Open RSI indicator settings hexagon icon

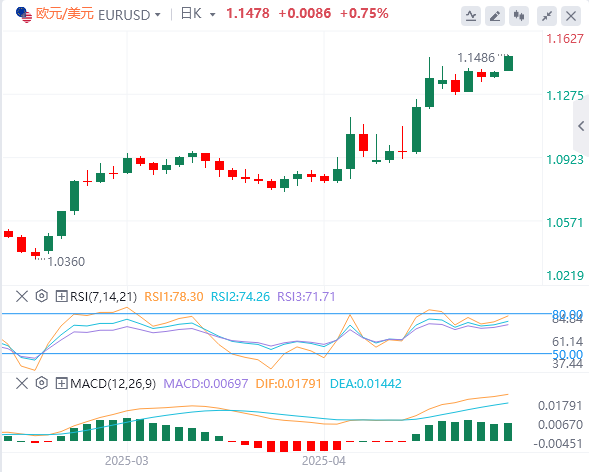click(x=42, y=296)
